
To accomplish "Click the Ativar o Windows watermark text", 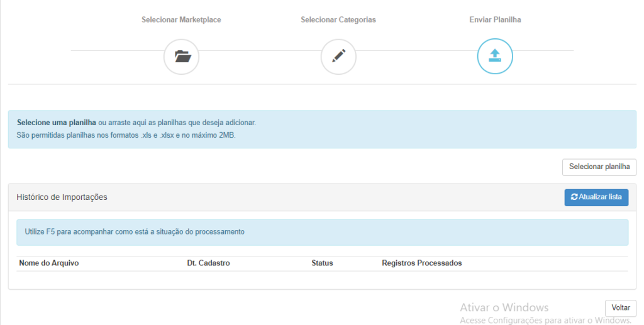I will (x=504, y=307).
